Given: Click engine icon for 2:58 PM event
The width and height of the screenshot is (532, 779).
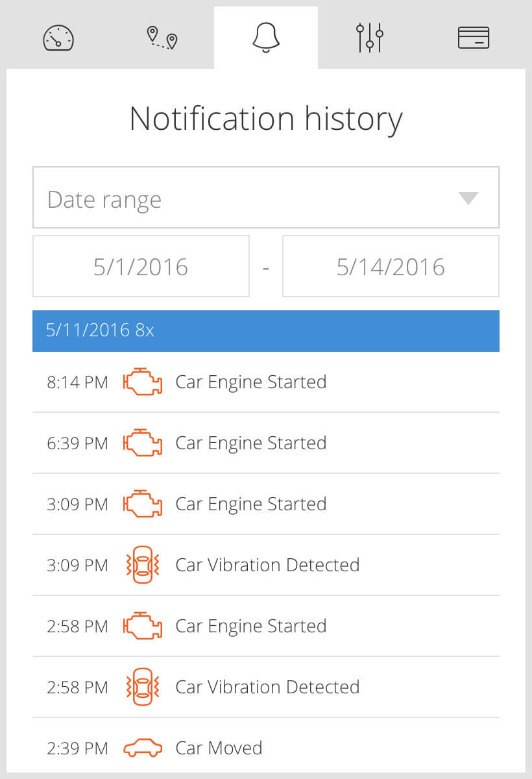Looking at the screenshot, I should click(x=143, y=626).
